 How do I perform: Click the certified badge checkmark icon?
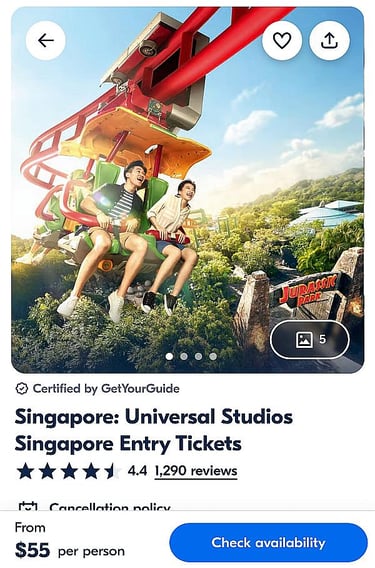point(22,388)
